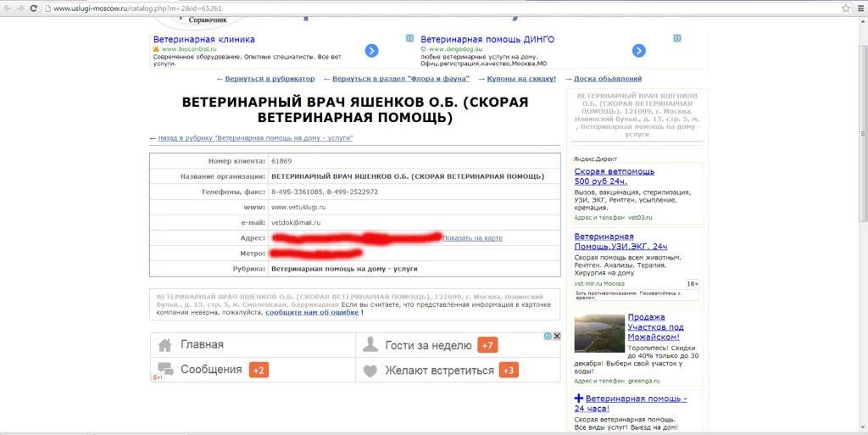Reload the page with the refresh icon

click(34, 8)
